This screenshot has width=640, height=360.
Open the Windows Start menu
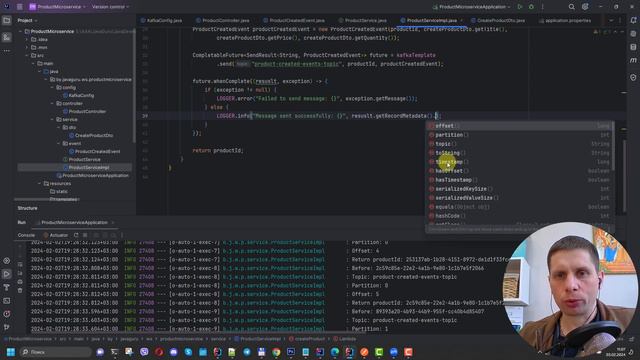pyautogui.click(x=11, y=352)
